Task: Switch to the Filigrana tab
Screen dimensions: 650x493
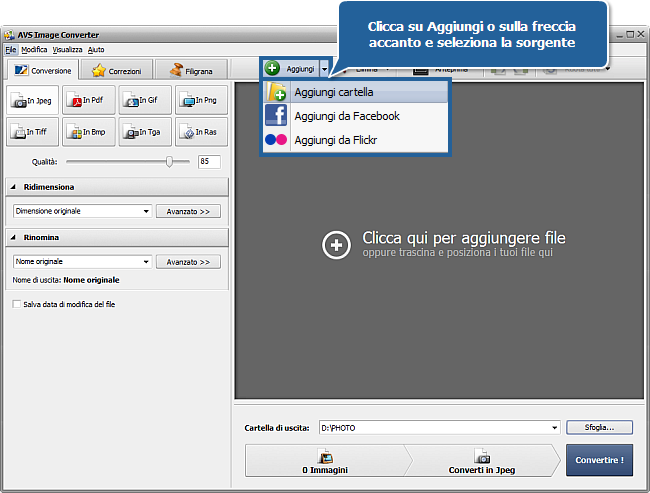Action: point(191,70)
